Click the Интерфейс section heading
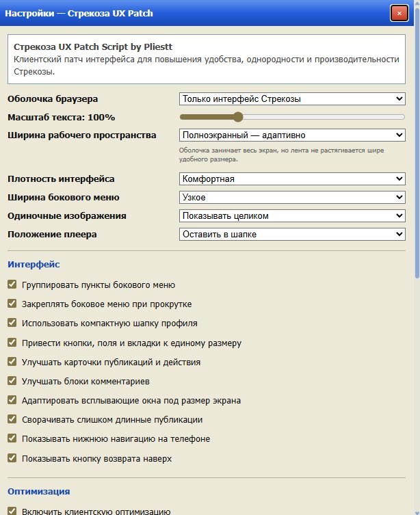This screenshot has width=420, height=515. click(34, 265)
